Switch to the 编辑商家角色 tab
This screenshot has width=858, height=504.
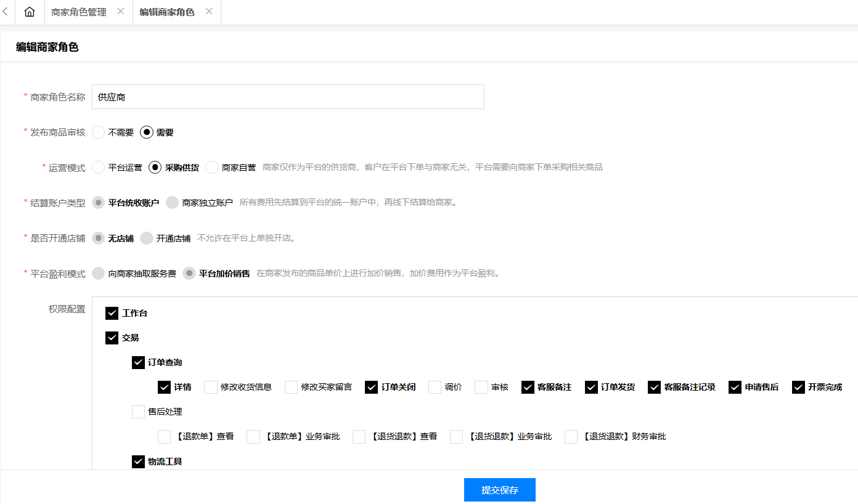[x=167, y=12]
